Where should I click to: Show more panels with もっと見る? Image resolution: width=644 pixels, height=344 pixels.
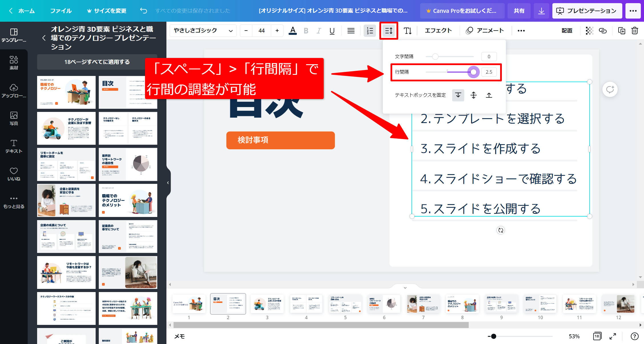click(14, 202)
